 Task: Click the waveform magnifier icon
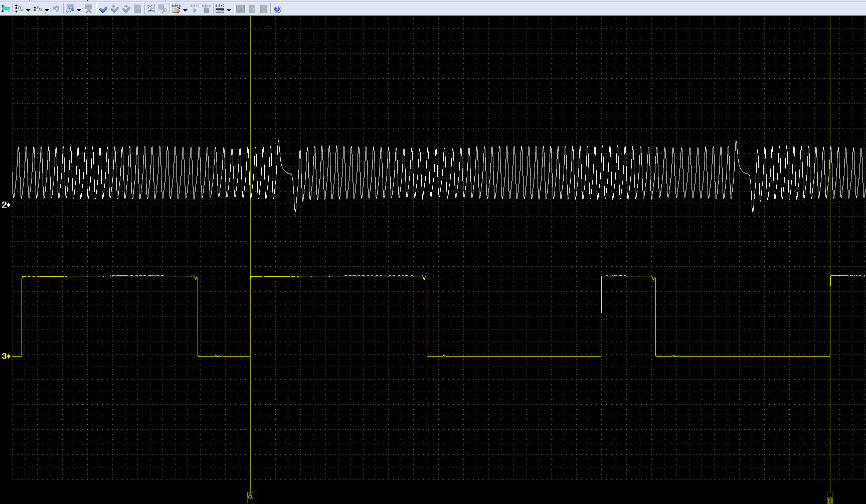(162, 9)
